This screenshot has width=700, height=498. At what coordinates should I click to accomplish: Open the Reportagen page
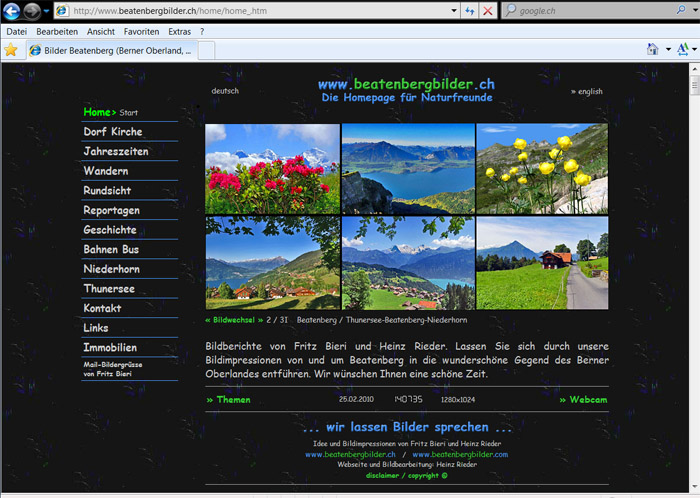[112, 210]
